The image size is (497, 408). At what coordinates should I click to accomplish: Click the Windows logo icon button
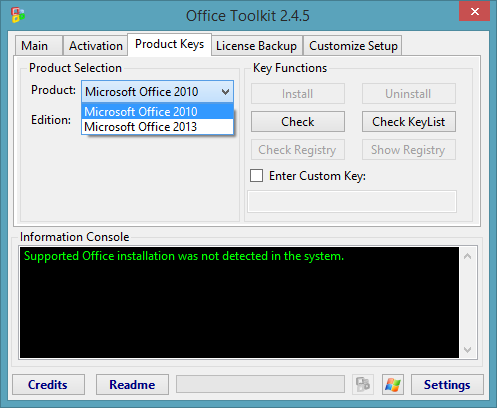[x=393, y=384]
